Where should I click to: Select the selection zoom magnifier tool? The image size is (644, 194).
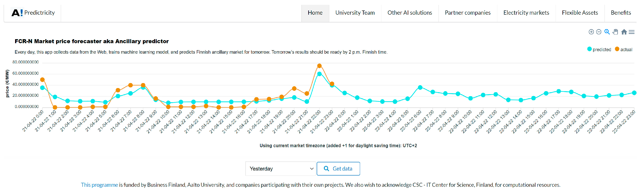(x=607, y=32)
